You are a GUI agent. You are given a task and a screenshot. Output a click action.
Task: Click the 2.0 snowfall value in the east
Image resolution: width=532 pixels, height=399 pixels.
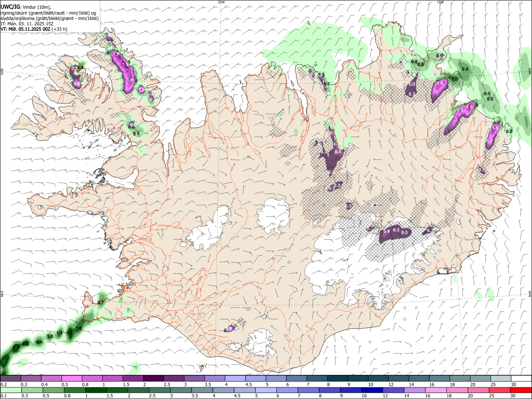tap(470, 106)
